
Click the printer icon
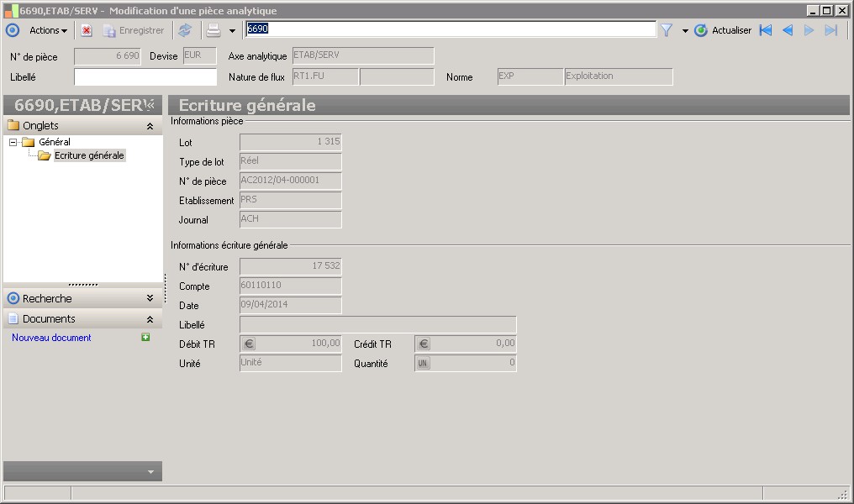[x=213, y=30]
